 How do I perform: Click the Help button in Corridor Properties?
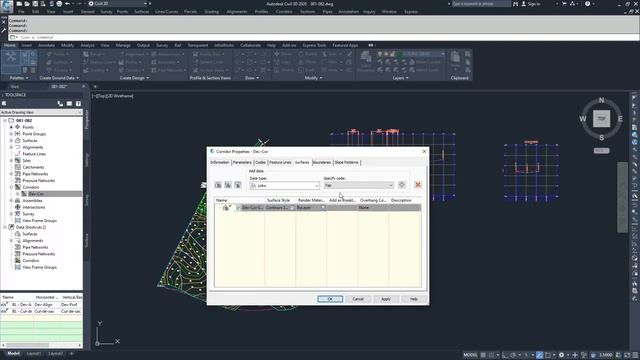click(x=413, y=299)
